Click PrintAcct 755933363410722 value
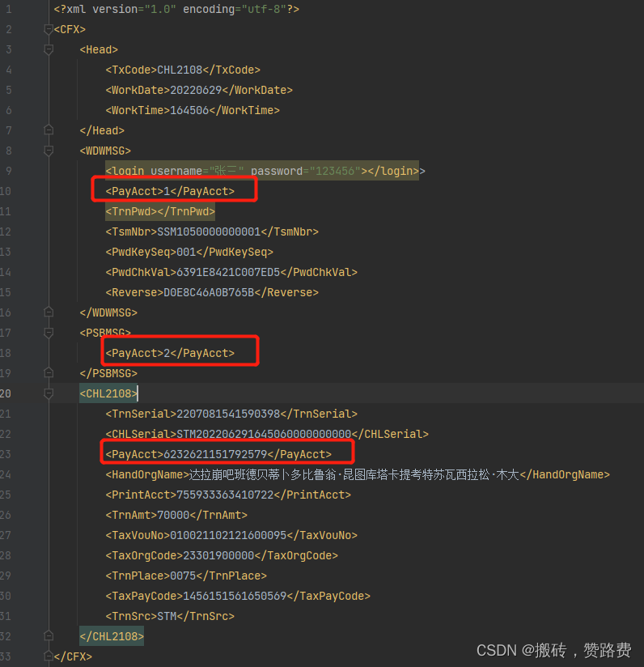Image resolution: width=644 pixels, height=667 pixels. pyautogui.click(x=225, y=495)
